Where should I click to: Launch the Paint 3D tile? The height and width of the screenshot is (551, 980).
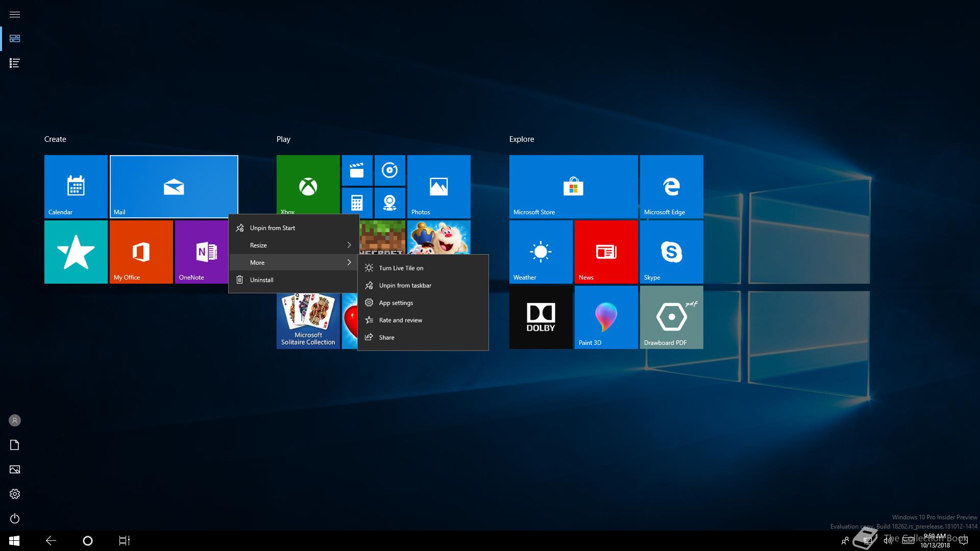click(x=606, y=317)
